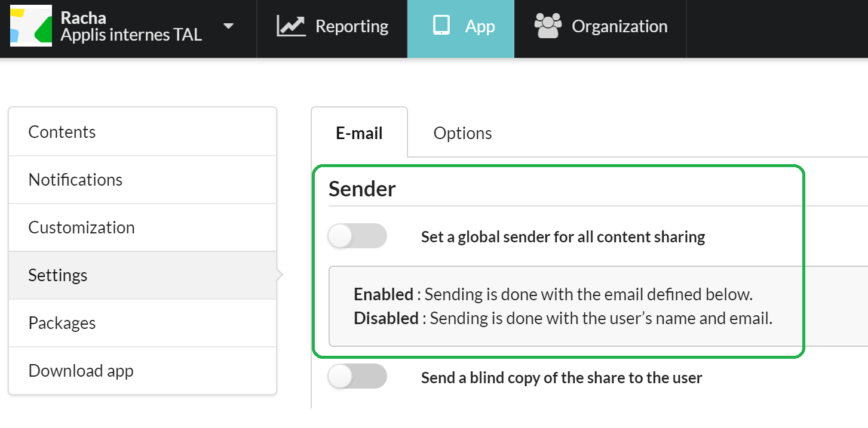Click 'Send a blind copy of the share' label

click(562, 377)
